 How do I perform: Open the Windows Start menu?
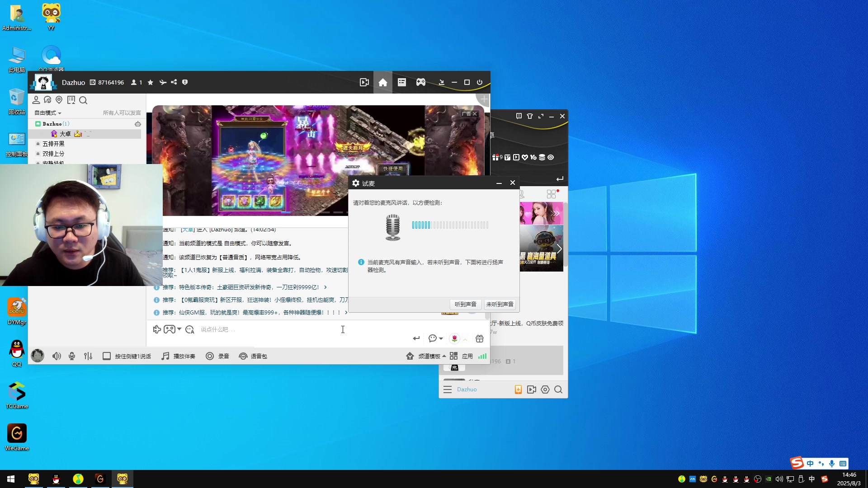pyautogui.click(x=11, y=479)
